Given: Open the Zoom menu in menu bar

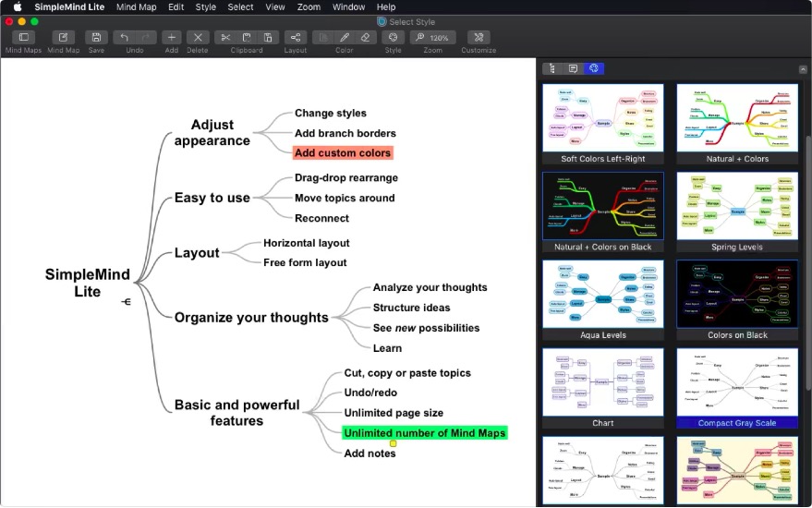Looking at the screenshot, I should click(309, 6).
